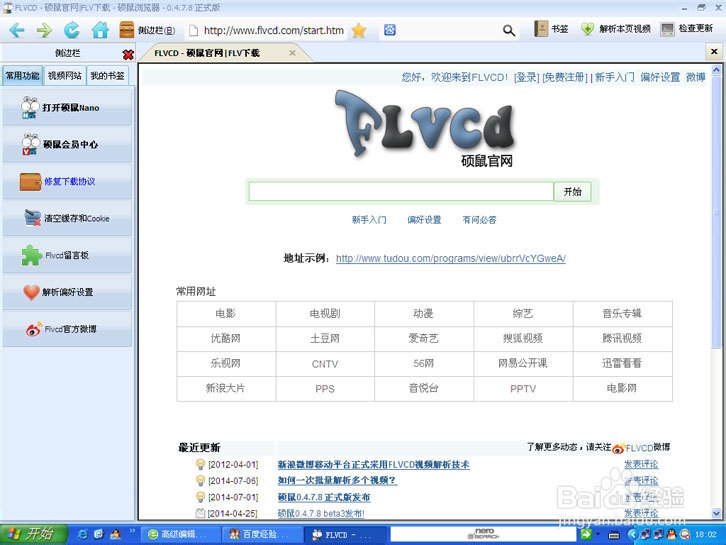
Task: Reload the page with the refresh icon
Action: (72, 31)
